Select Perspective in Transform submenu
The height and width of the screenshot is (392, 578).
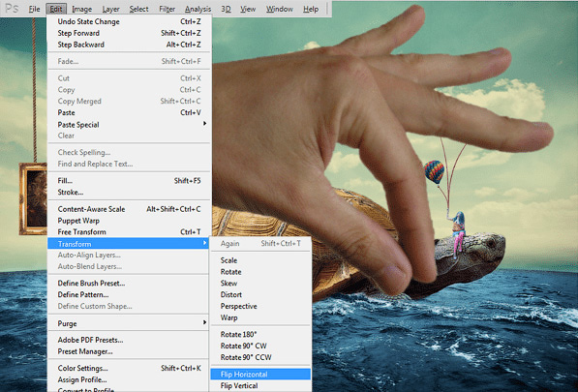(260, 306)
